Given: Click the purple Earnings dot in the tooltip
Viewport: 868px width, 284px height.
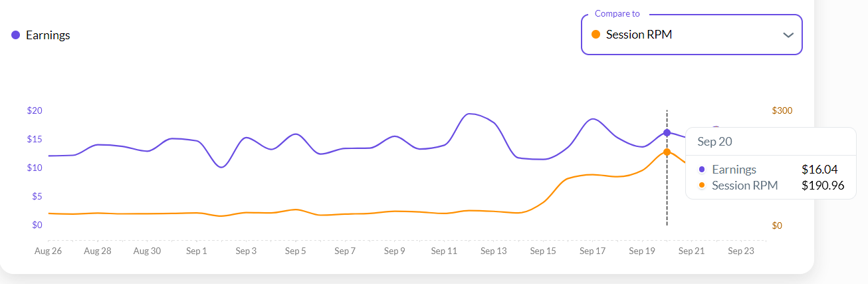Looking at the screenshot, I should coord(702,170).
